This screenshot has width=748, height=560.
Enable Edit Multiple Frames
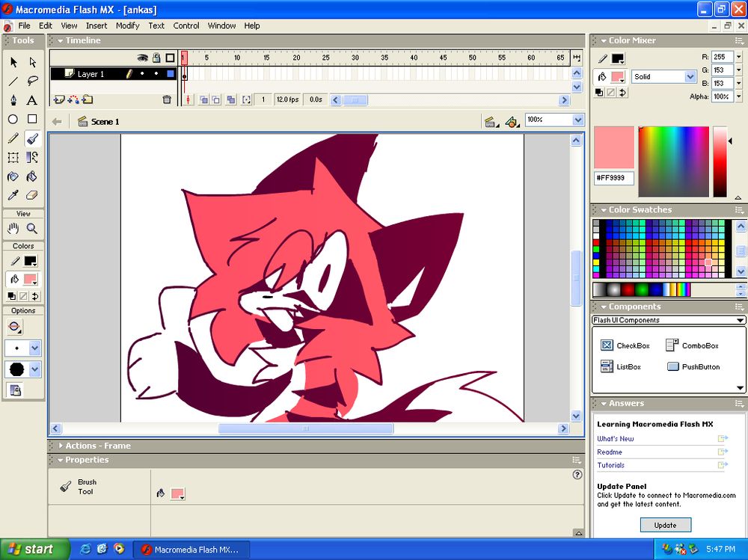[231, 99]
